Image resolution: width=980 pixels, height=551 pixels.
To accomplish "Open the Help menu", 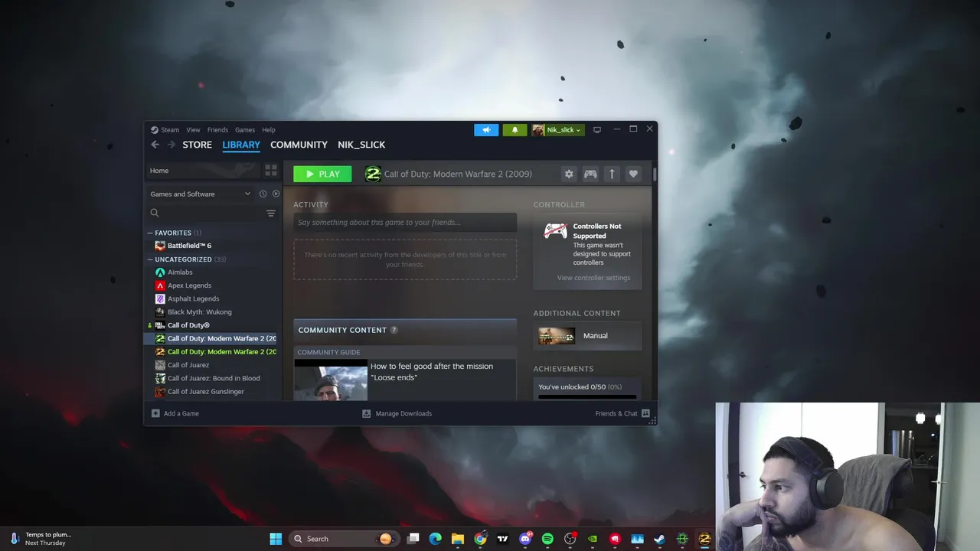I will click(x=268, y=130).
